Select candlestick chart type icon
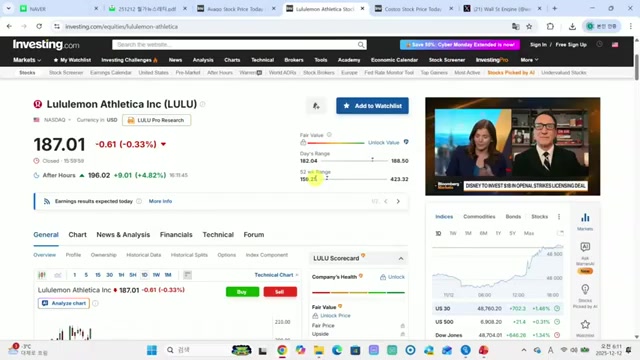 [x=42, y=275]
